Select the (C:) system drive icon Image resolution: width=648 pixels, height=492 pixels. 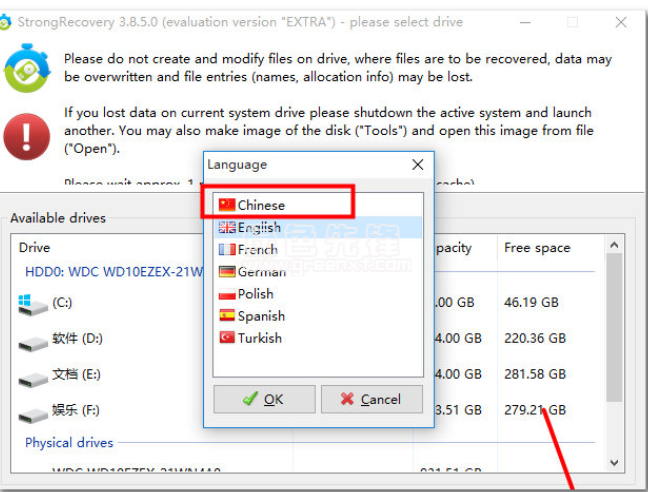(33, 304)
